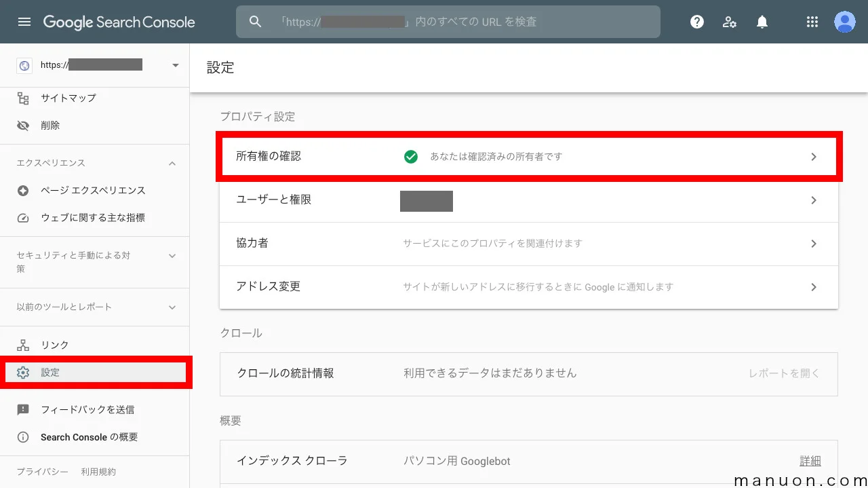Select ページ エクスペリエンス in sidebar
Viewport: 868px width, 488px height.
94,191
